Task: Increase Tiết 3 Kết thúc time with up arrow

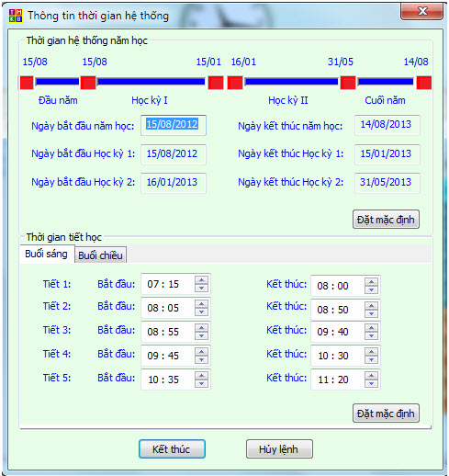Action: 371,328
